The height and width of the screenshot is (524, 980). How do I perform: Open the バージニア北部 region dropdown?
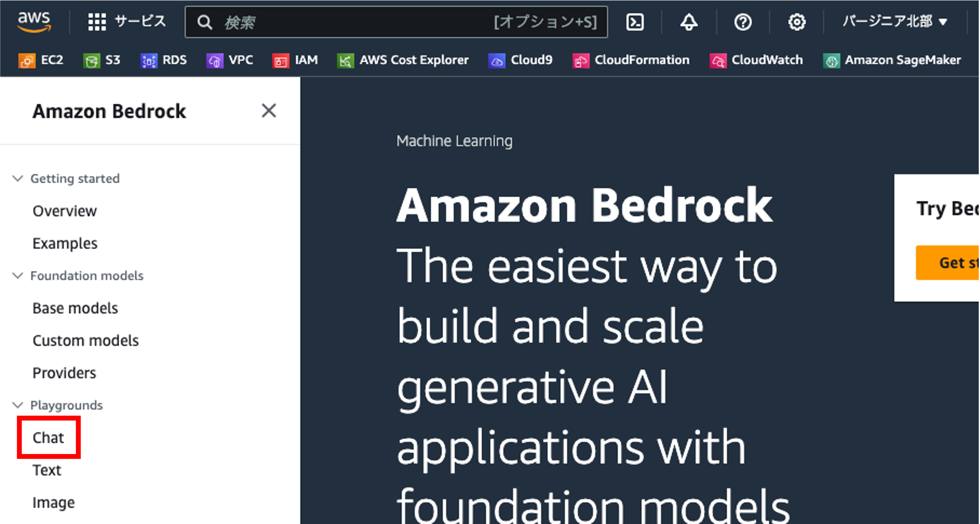point(895,22)
